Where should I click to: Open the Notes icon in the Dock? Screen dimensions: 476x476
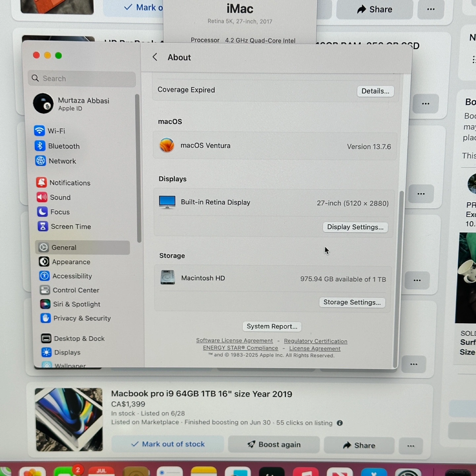tap(204, 472)
